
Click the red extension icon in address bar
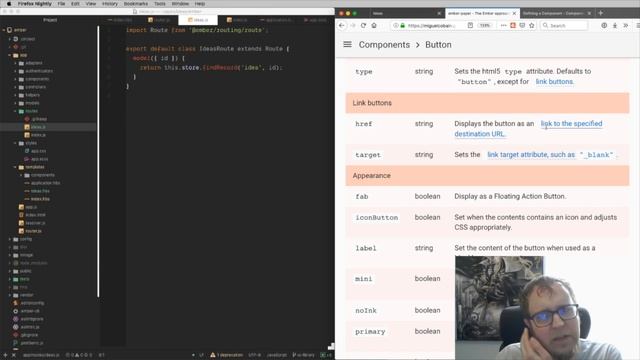(x=513, y=25)
